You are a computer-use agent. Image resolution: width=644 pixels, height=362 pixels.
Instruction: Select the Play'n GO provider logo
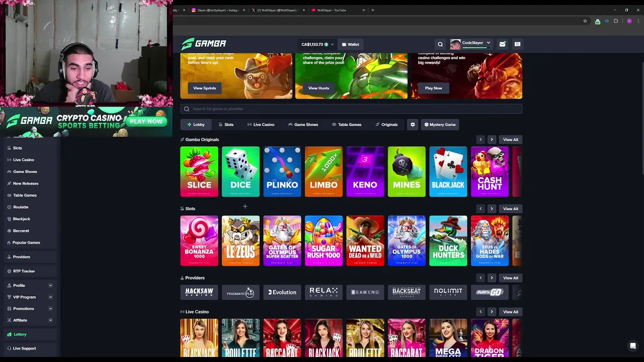pos(490,292)
